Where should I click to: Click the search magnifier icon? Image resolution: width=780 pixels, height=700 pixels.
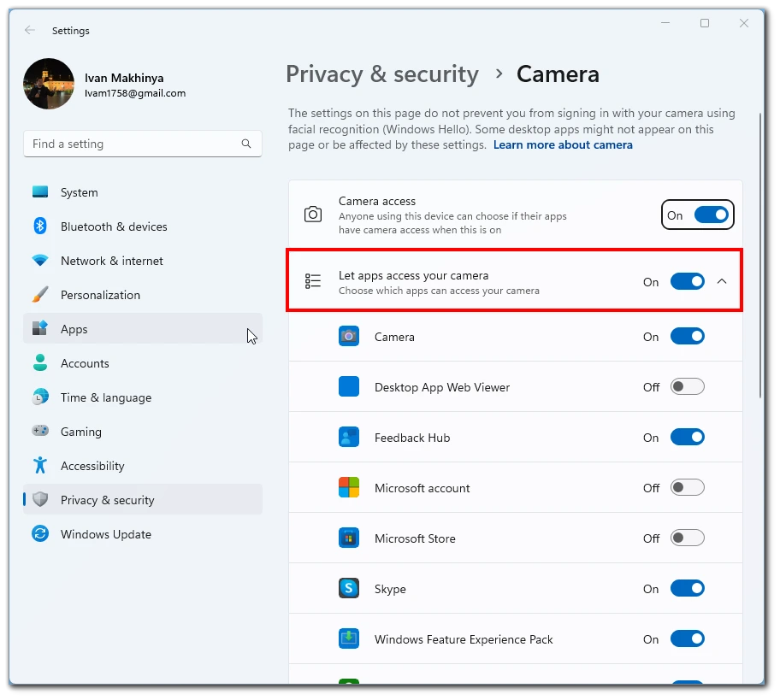(x=246, y=144)
